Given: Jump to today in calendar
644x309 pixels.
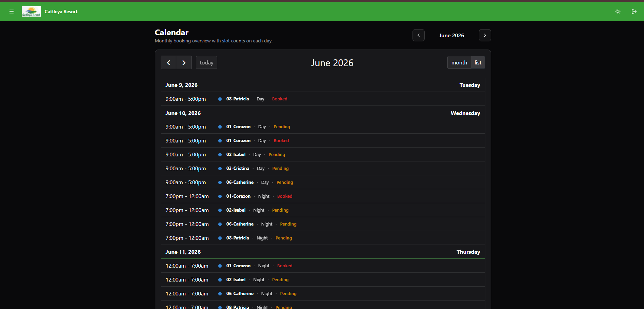Looking at the screenshot, I should pos(206,62).
